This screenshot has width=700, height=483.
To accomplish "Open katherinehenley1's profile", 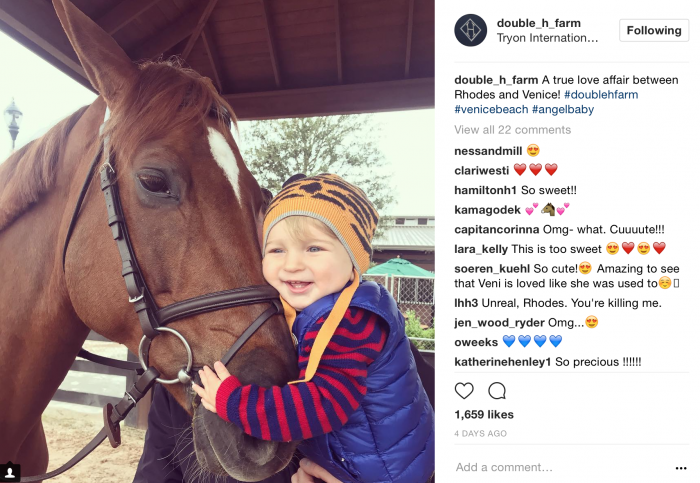I will pos(503,362).
